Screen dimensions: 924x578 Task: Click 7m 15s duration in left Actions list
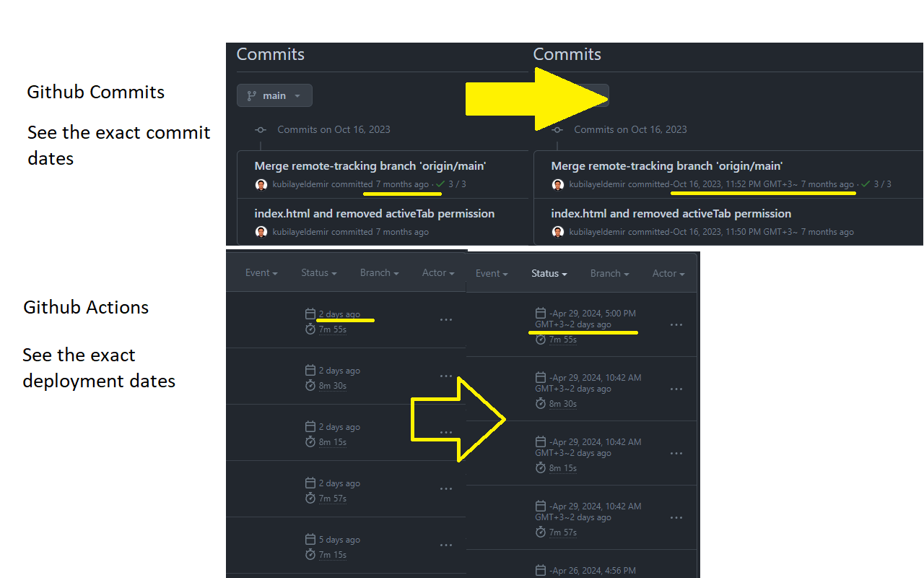333,555
